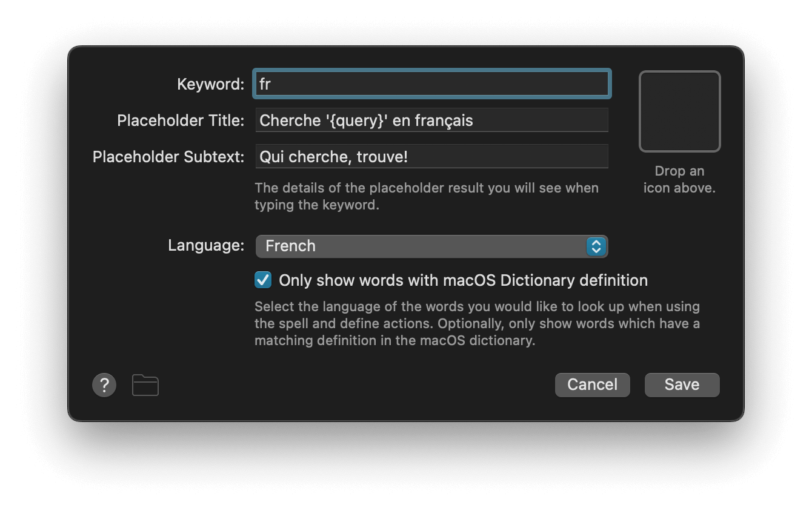Viewport: 812px width, 511px height.
Task: Open Alfred's help via the circular icon
Action: pos(104,384)
